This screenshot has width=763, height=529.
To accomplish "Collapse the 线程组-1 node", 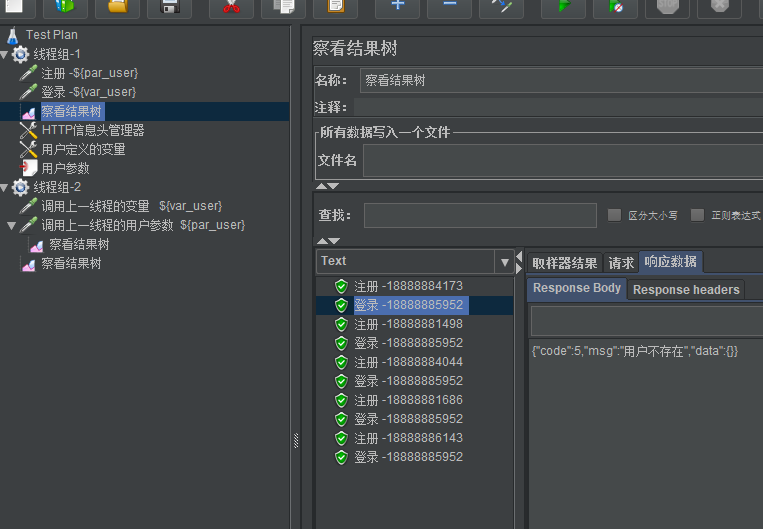I will click(x=4, y=55).
